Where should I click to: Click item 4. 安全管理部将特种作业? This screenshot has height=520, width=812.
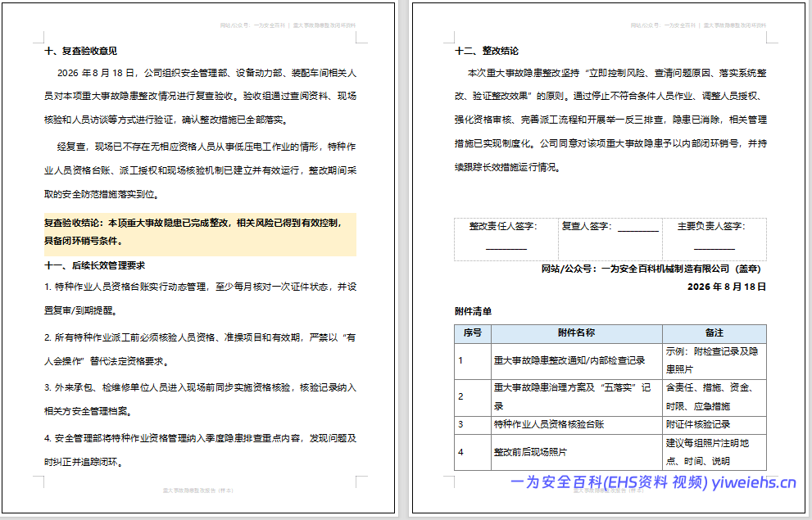click(x=201, y=450)
